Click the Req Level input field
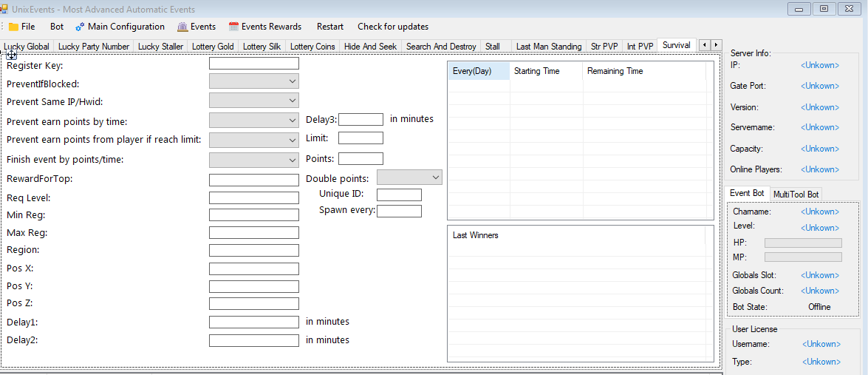This screenshot has height=375, width=868. pos(253,197)
